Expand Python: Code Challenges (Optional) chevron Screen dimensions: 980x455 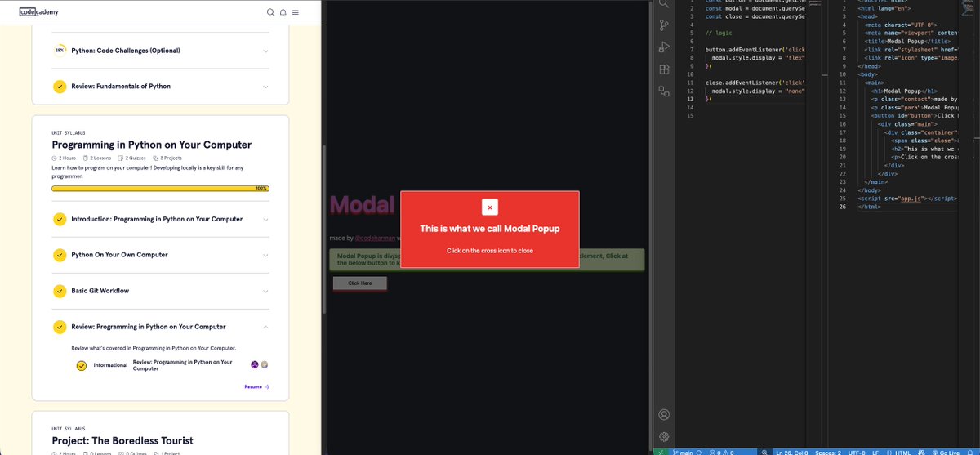tap(266, 51)
